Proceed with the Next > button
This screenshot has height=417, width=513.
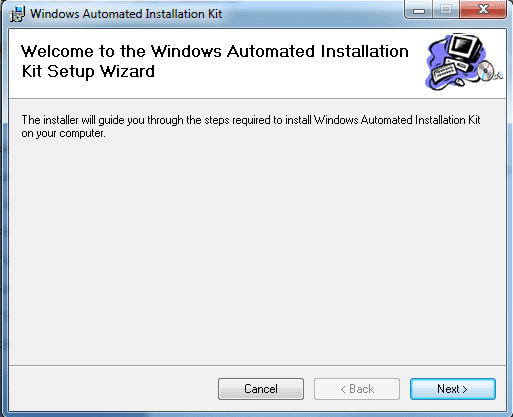click(x=453, y=389)
